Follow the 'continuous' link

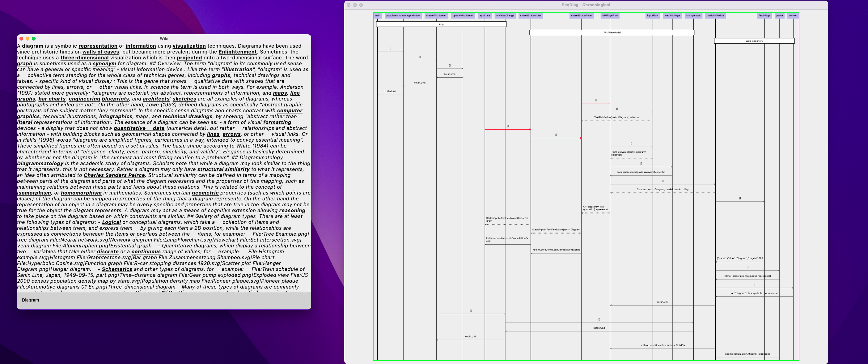(x=146, y=252)
